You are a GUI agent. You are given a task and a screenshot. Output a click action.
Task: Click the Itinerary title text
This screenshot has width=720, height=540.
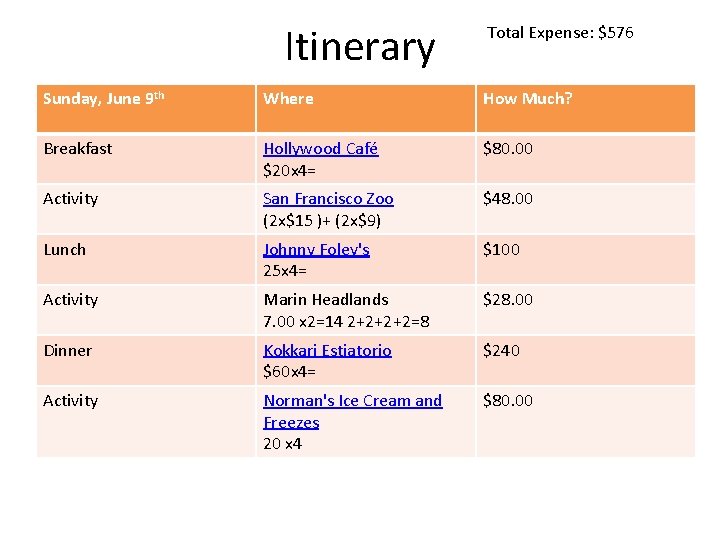point(360,47)
